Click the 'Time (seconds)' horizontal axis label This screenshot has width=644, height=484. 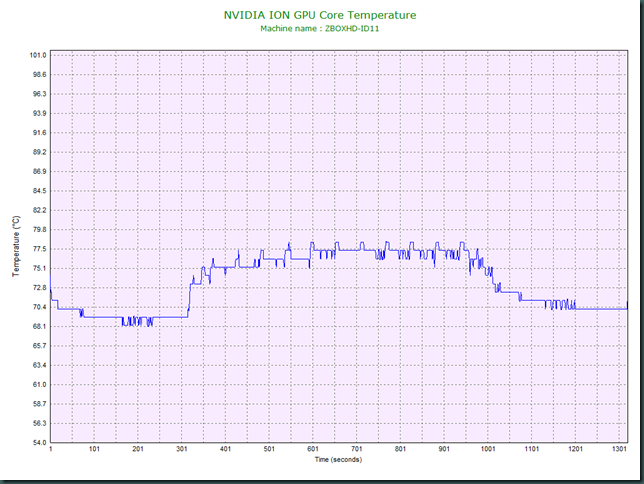338,459
